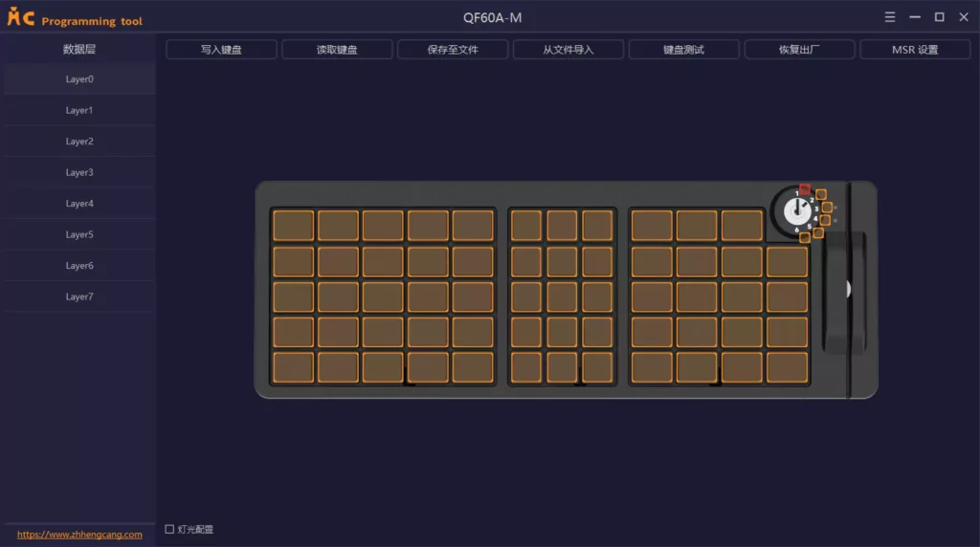Viewport: 980px width, 547px height.
Task: Maximize the programming tool window
Action: [940, 17]
